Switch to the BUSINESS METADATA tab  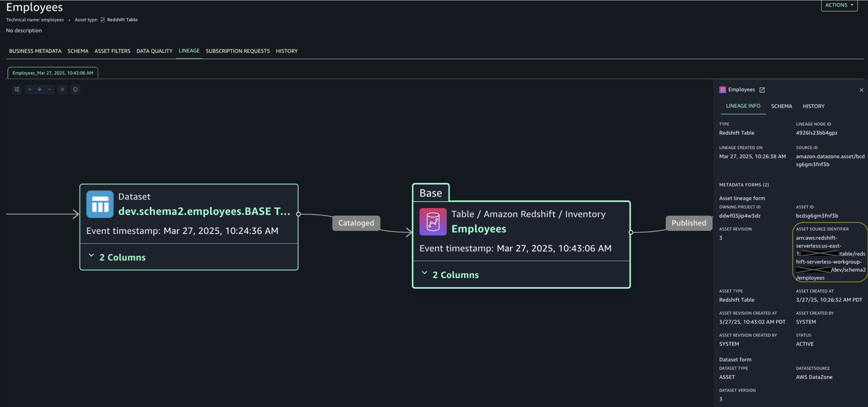pos(35,51)
